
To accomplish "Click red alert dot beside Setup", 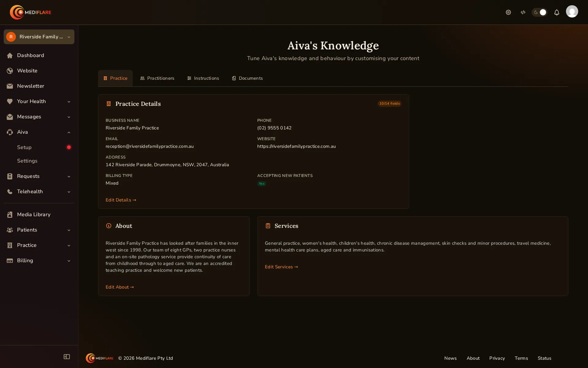I will click(x=69, y=147).
